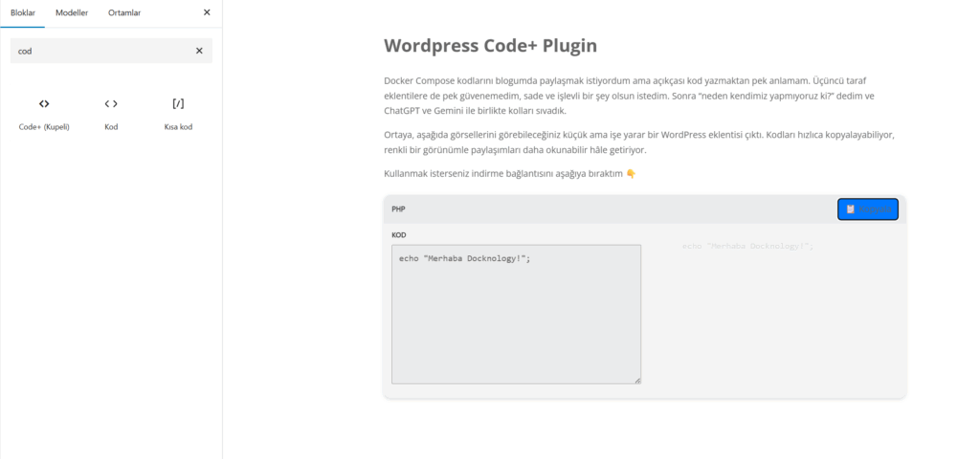Focus the block search field
Viewport: 980px width, 459px height.
[100, 51]
